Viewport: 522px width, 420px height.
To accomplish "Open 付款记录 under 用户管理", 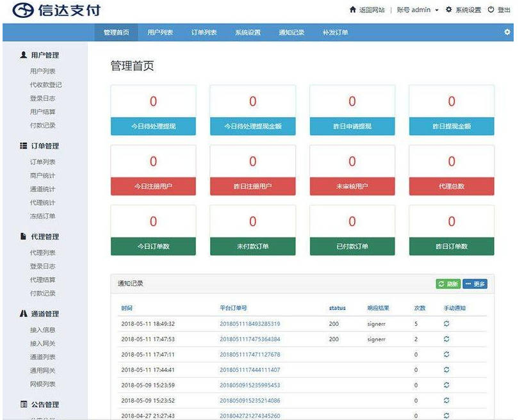I will point(43,125).
